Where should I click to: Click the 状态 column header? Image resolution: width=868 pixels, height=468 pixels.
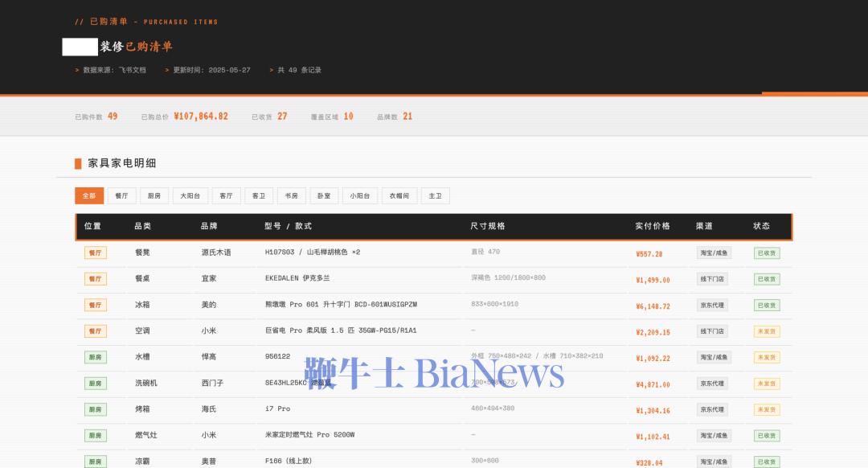tap(761, 226)
